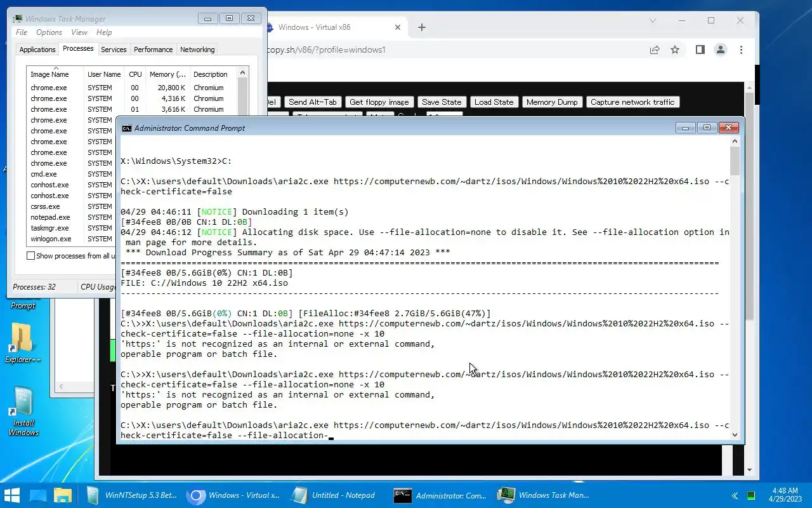812x508 pixels.
Task: Select chrome.exe row using 20,800 K
Action: pyautogui.click(x=132, y=88)
